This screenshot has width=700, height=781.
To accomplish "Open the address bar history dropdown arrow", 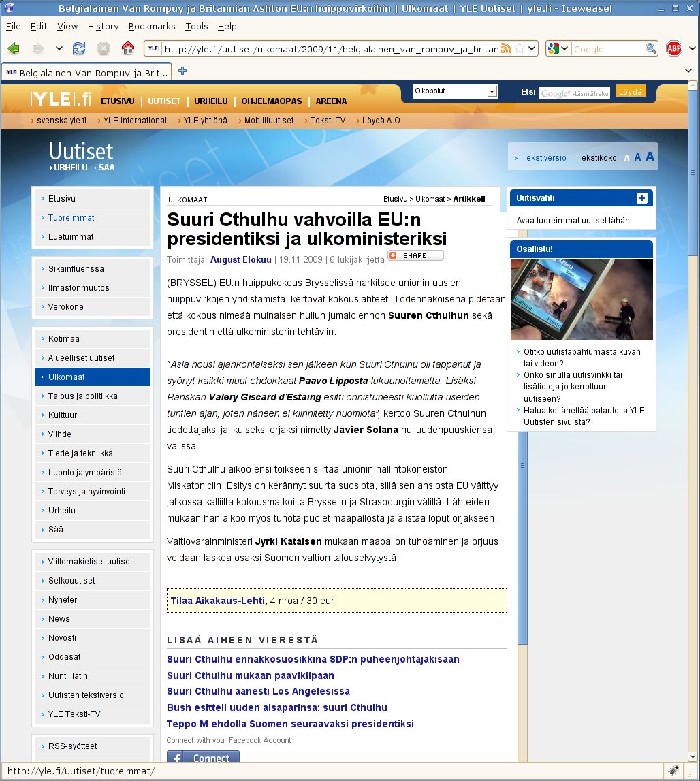I will click(x=532, y=48).
